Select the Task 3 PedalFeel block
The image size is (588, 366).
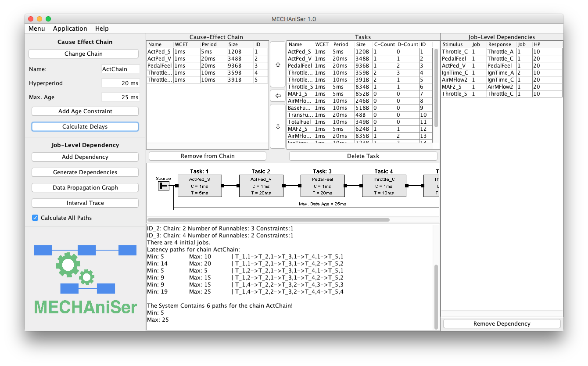click(x=323, y=186)
